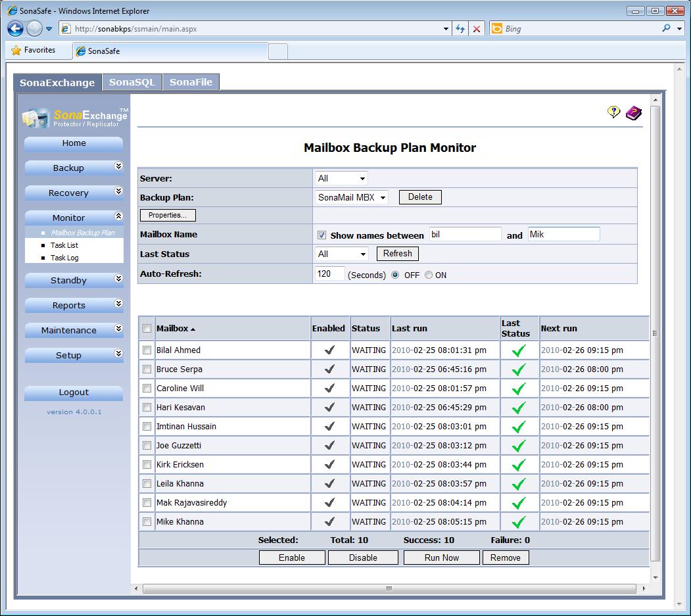Click the inner vertical scrollbar thumb
Screen dimensions: 691x616
coord(655,333)
